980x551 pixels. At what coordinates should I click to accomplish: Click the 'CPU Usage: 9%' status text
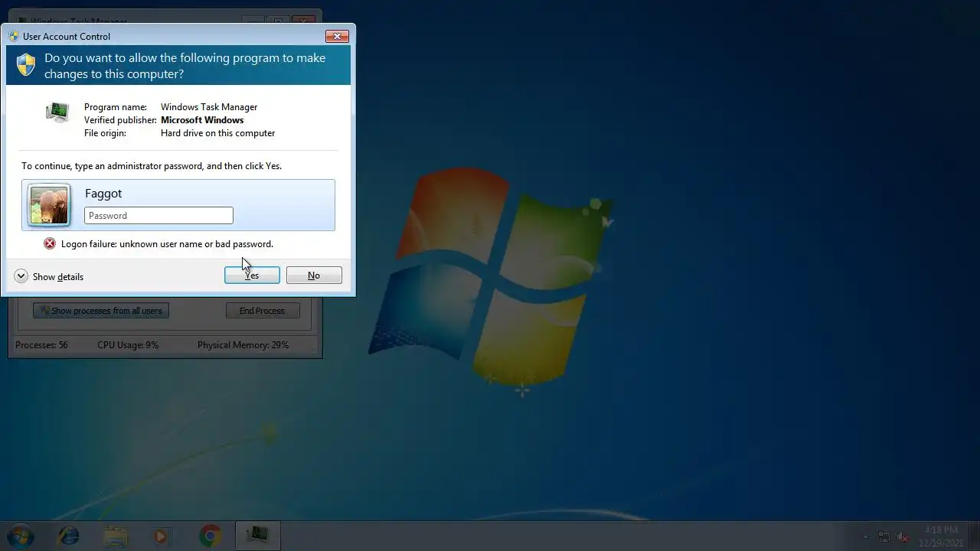[x=128, y=345]
